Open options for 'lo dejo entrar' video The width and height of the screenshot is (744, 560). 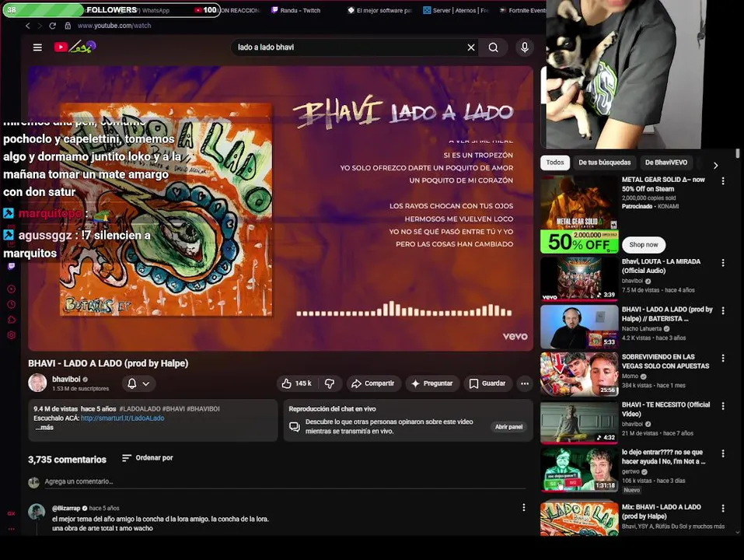723,453
